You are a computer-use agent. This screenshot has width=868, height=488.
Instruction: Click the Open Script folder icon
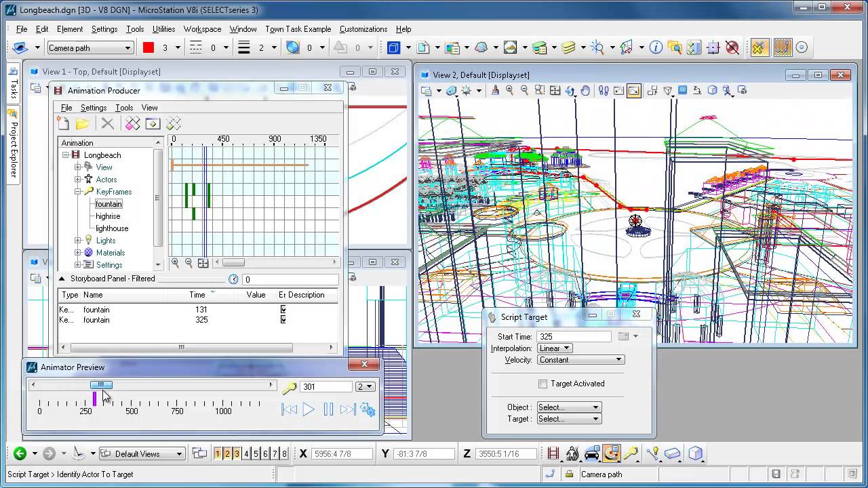(x=83, y=123)
